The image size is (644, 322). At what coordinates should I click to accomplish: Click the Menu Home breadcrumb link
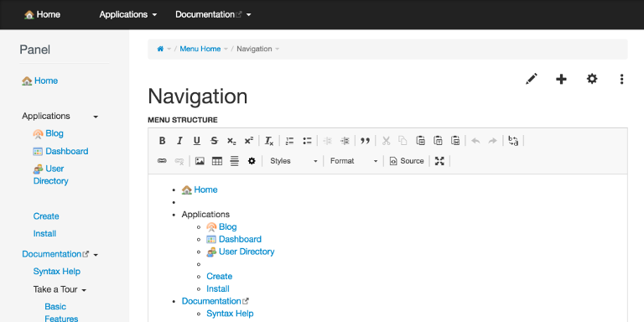point(200,49)
